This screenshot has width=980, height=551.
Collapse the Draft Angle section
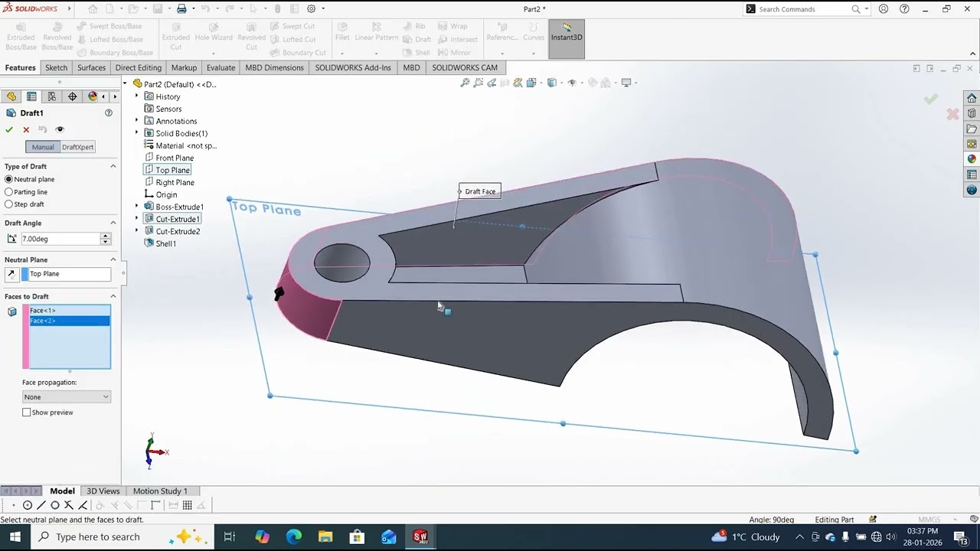(x=113, y=223)
